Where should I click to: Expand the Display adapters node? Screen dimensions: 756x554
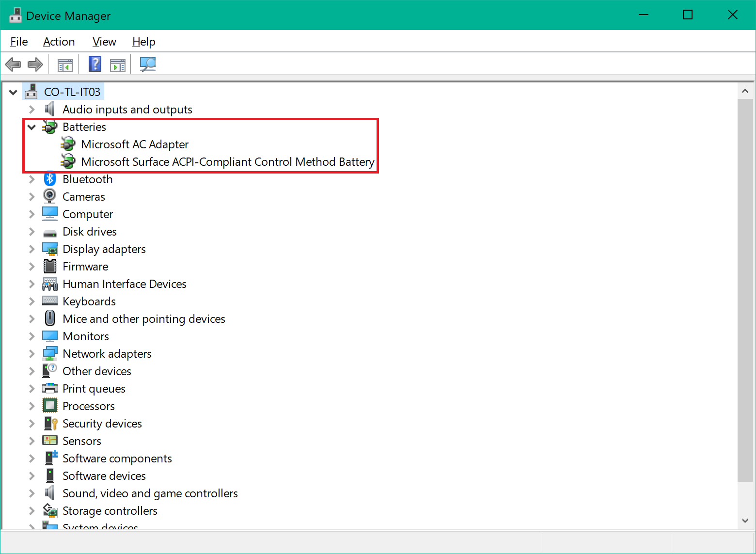pos(32,249)
